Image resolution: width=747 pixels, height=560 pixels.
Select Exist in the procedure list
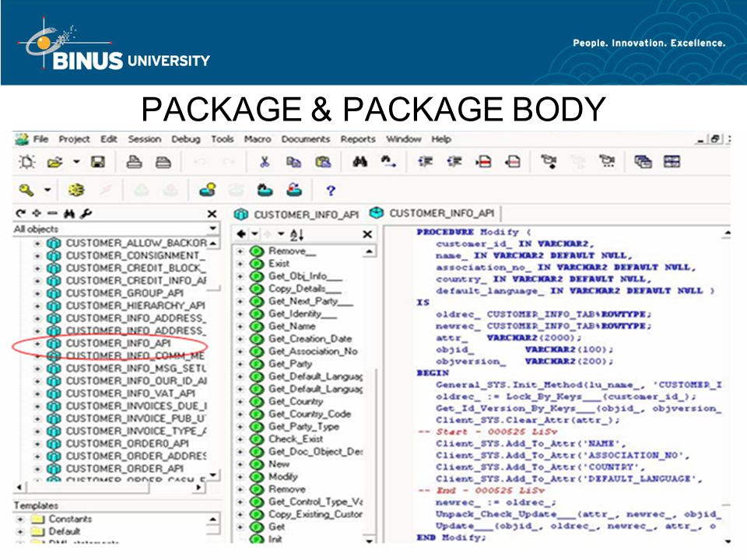tap(279, 264)
